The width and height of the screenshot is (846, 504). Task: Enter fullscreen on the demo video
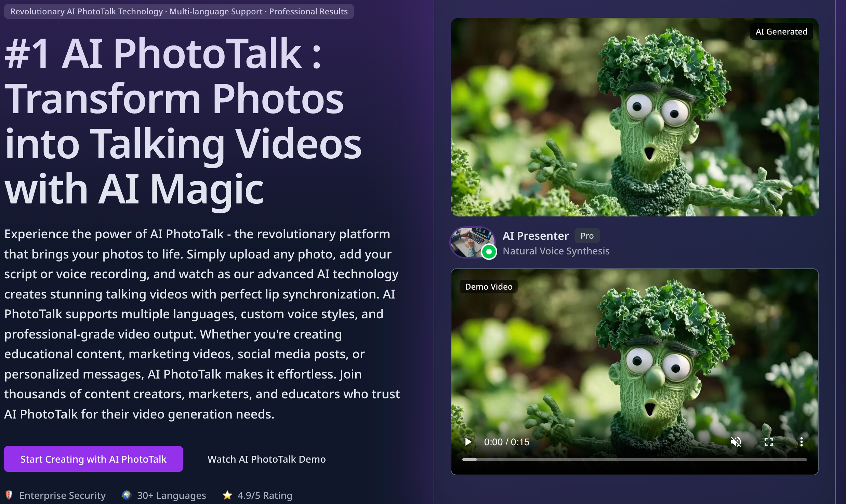coord(768,442)
